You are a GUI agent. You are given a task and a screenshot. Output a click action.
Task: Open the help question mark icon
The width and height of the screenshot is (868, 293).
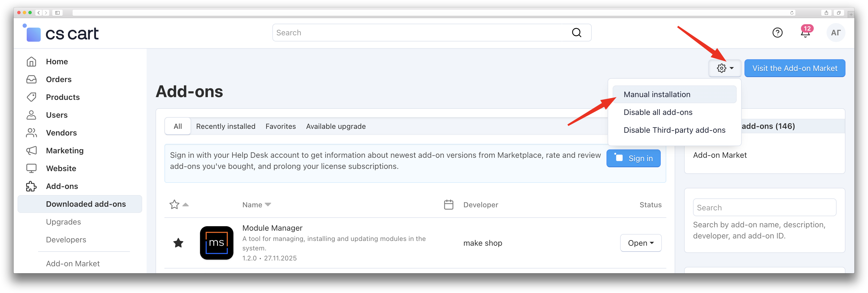[777, 33]
